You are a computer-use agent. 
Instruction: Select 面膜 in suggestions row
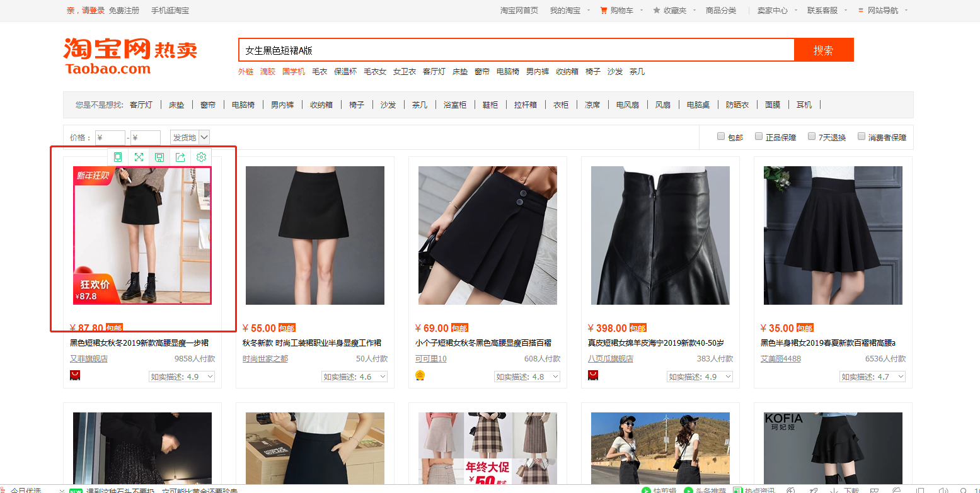tap(773, 105)
